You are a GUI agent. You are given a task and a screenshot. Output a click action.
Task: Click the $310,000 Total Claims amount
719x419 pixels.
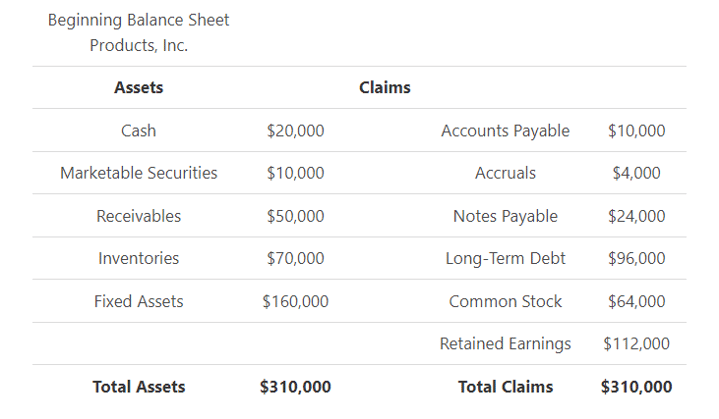[636, 387]
